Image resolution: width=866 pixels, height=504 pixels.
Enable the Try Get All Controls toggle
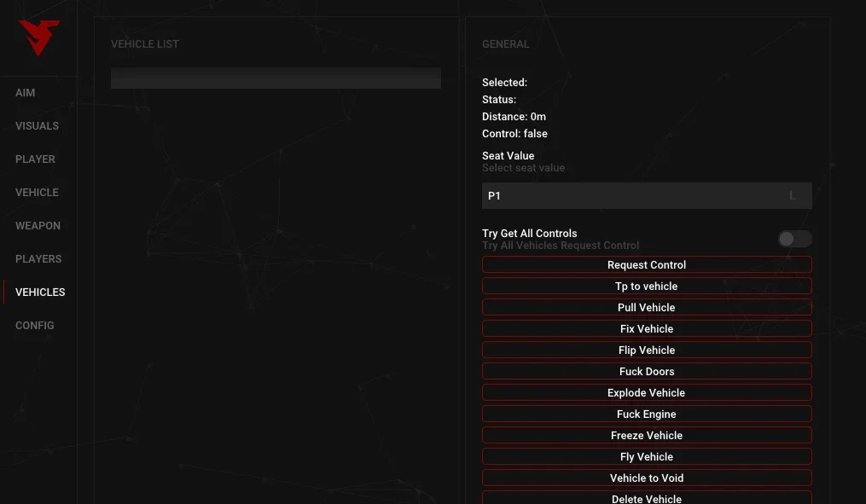coord(794,239)
